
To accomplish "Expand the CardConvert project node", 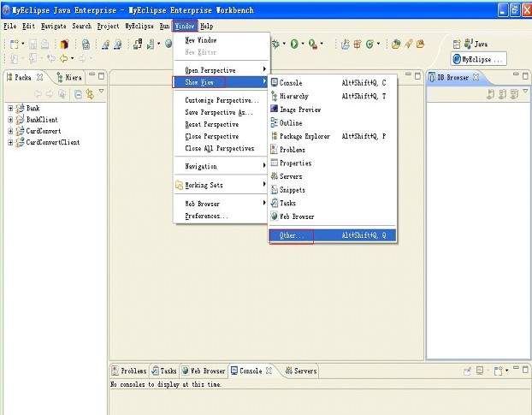I will point(10,131).
